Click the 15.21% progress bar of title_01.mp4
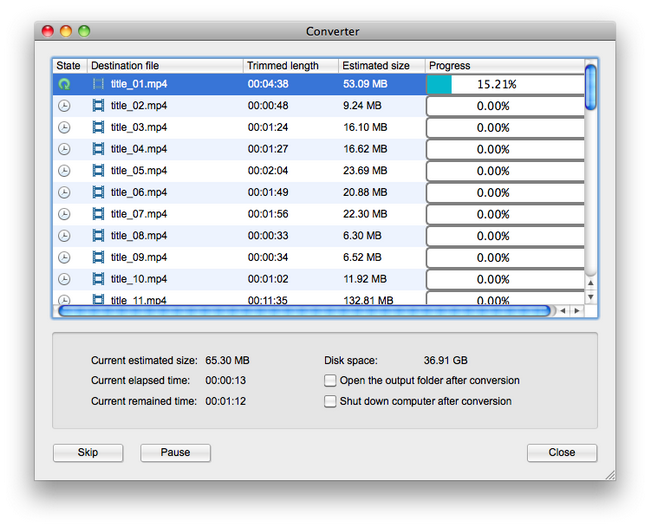The width and height of the screenshot is (650, 528). pos(505,85)
